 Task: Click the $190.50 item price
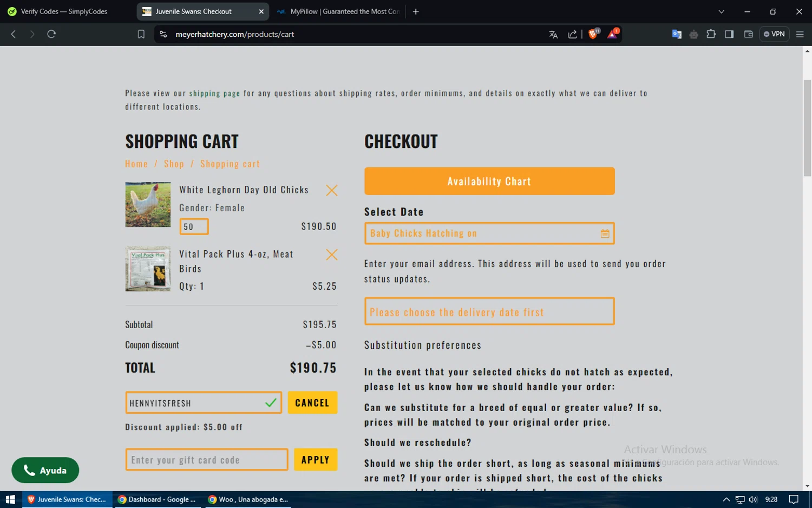[x=319, y=226]
